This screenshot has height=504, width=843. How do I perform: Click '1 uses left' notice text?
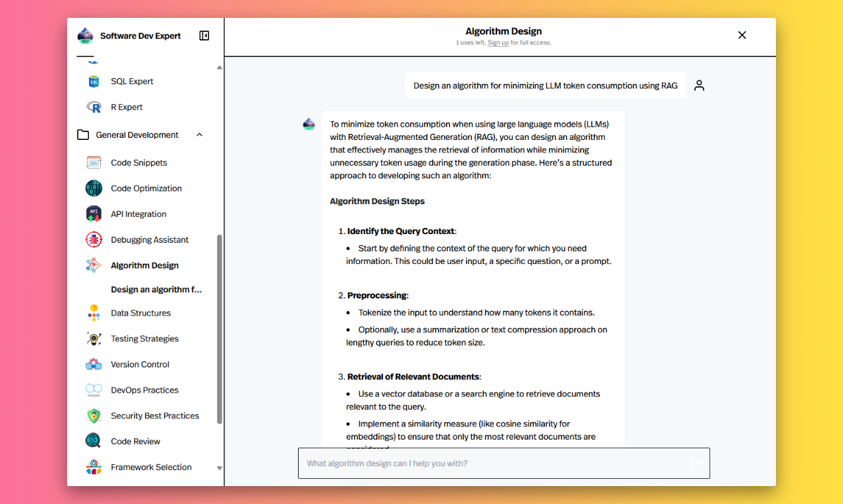point(471,42)
